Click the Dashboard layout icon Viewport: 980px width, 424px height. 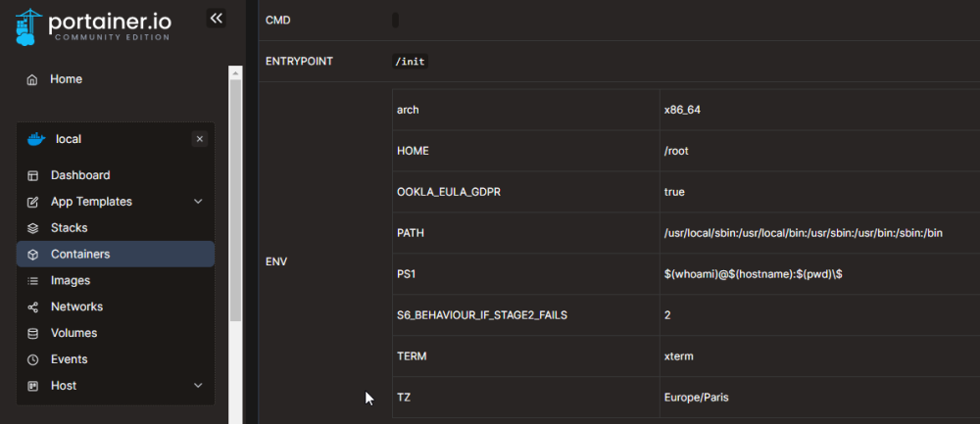tap(32, 175)
